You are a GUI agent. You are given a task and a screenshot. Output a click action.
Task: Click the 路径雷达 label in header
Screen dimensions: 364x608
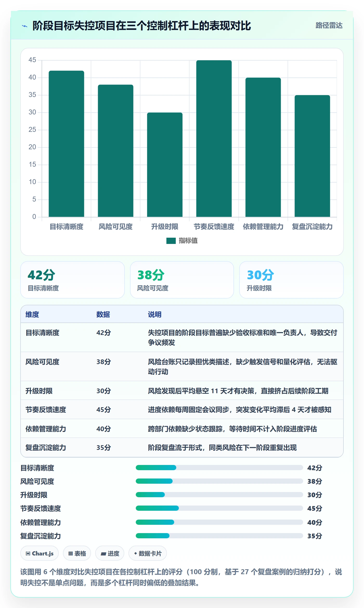coord(329,25)
